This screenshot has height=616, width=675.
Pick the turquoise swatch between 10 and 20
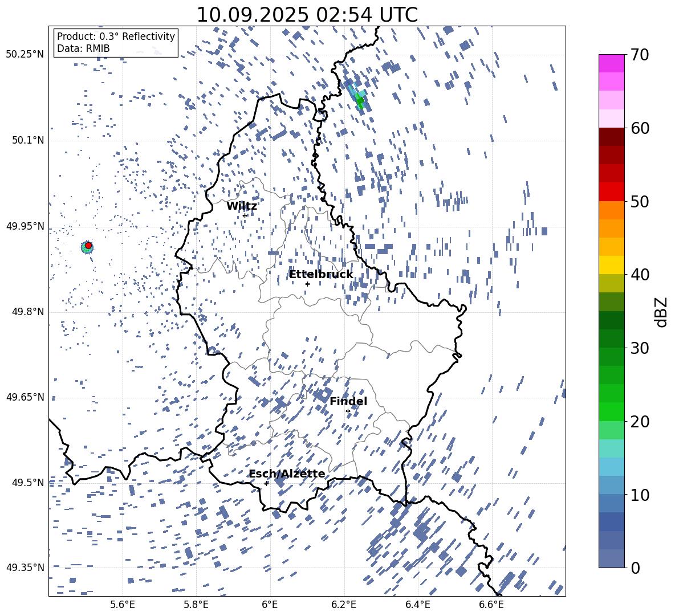pyautogui.click(x=611, y=448)
